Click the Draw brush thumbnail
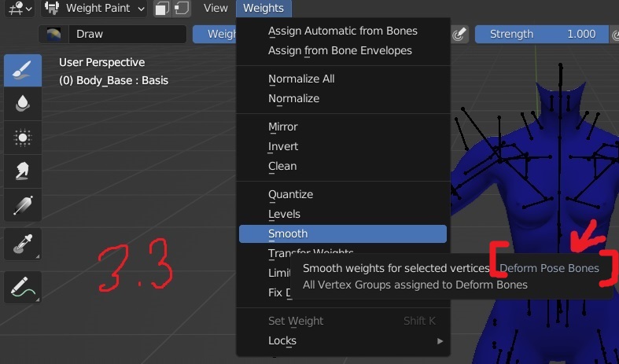The width and height of the screenshot is (619, 364). pos(53,34)
